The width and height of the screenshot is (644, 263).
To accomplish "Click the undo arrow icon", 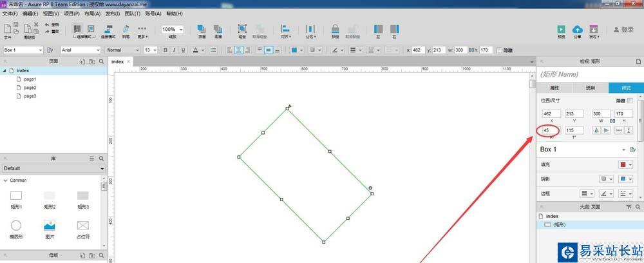I will pyautogui.click(x=47, y=24).
